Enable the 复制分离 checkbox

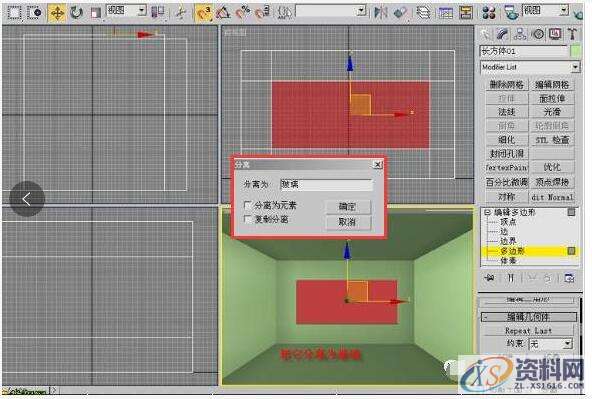[x=248, y=219]
